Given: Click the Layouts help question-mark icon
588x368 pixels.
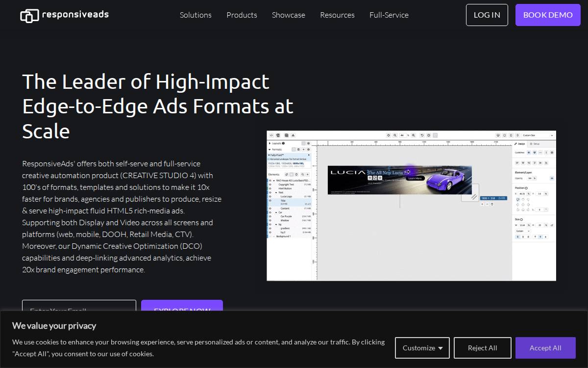Looking at the screenshot, I should click(x=283, y=143).
